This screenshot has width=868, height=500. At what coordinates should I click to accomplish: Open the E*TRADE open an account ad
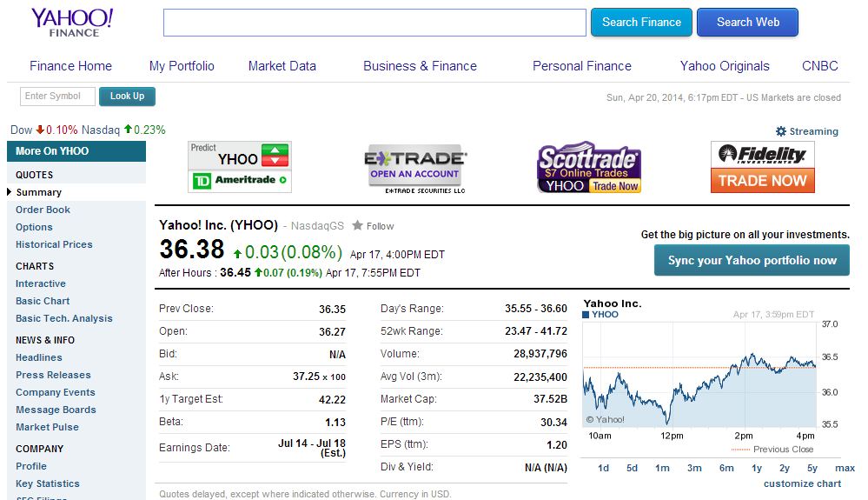coord(415,169)
